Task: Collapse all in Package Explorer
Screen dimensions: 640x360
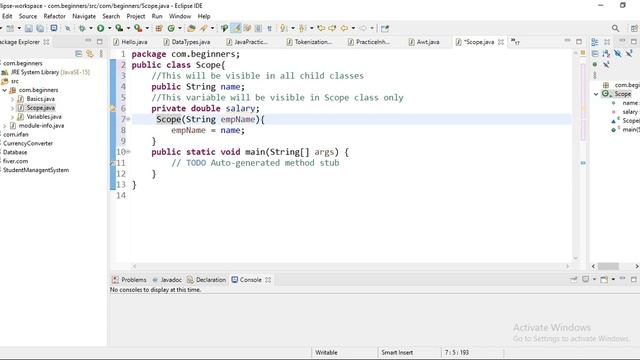Action: (x=78, y=53)
